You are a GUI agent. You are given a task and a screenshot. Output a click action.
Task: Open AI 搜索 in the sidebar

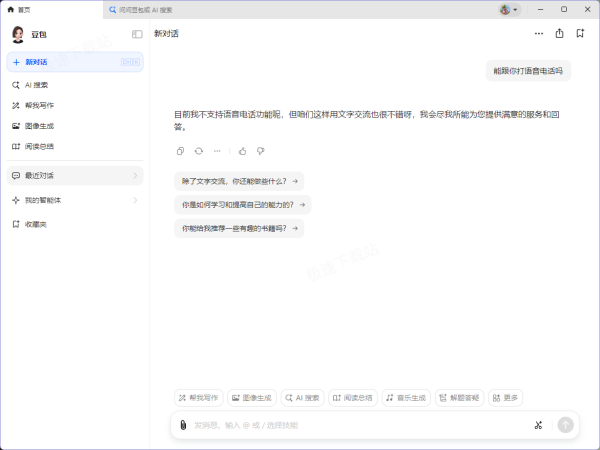click(75, 85)
